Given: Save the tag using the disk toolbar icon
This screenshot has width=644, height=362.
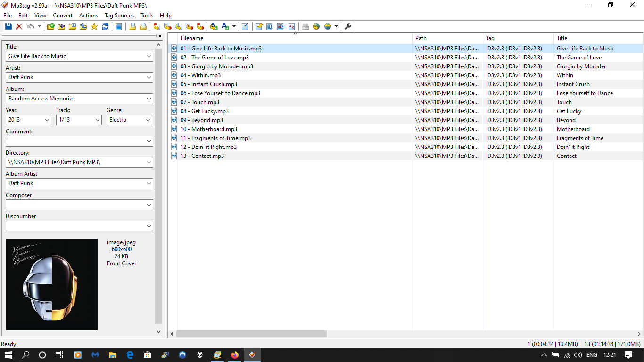Looking at the screenshot, I should 8,26.
